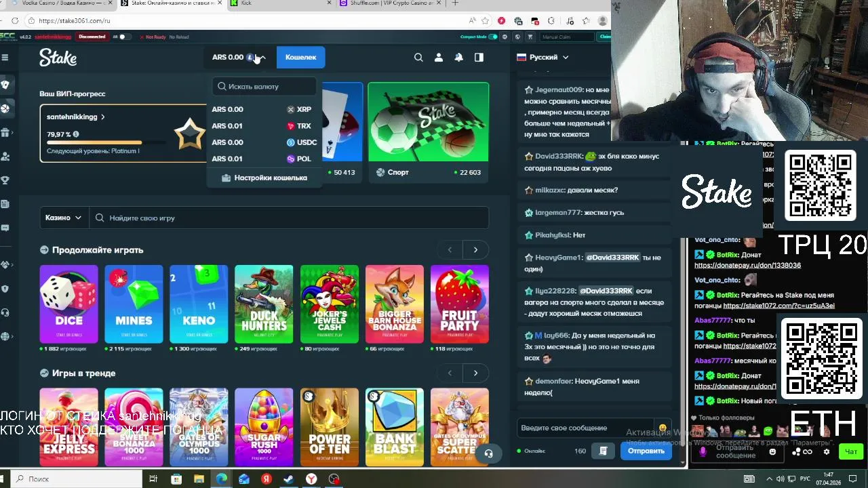The image size is (868, 488).
Task: Click the Найдите свою игру search field
Action: click(x=289, y=218)
